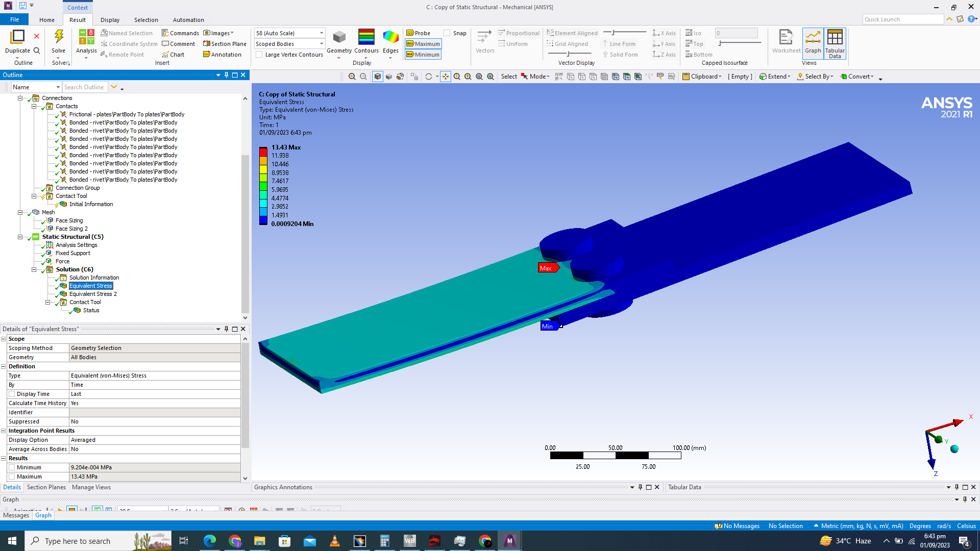Switch to the Selection ribbon tab
The image size is (980, 551).
click(x=146, y=20)
